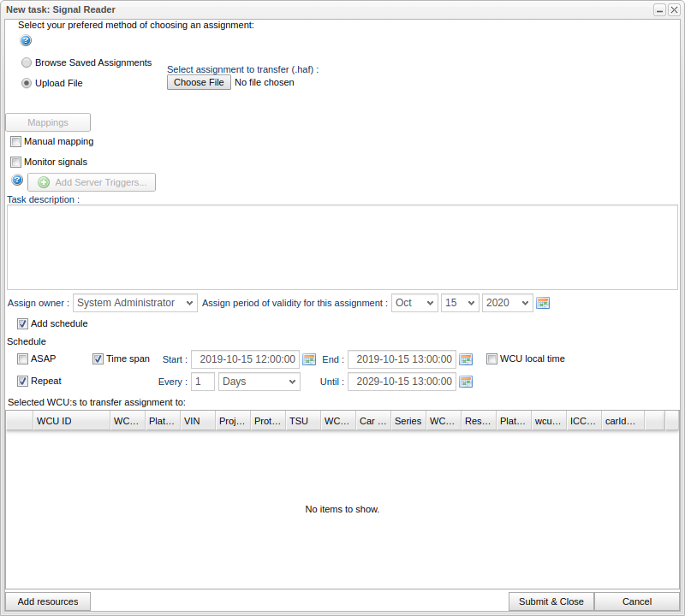Open calendar picker for End time
Image resolution: width=685 pixels, height=616 pixels.
pos(466,359)
